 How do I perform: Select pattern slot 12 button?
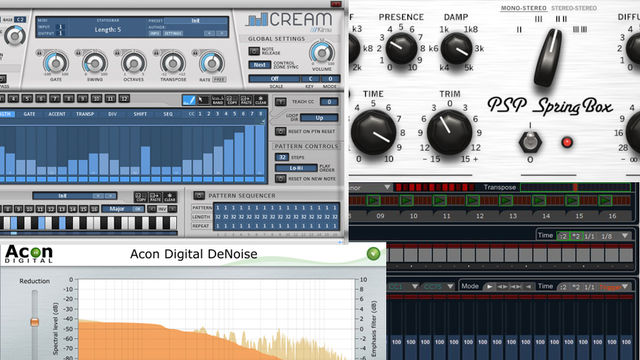coord(124,98)
